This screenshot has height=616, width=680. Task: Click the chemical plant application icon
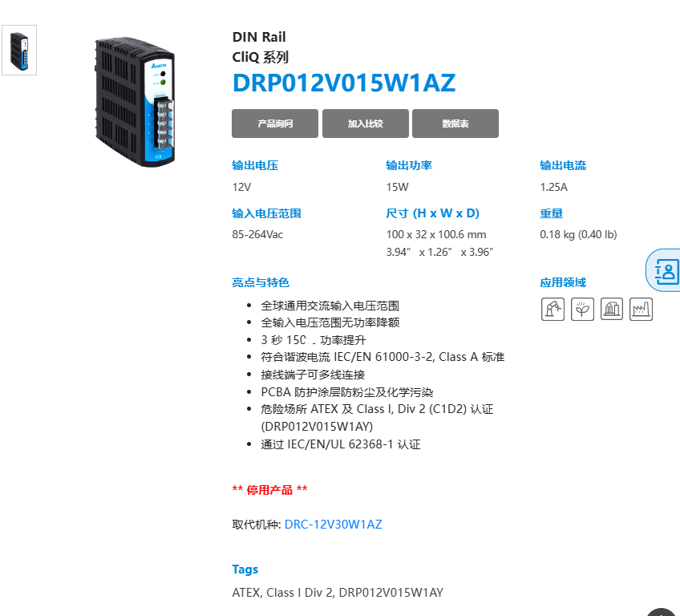[612, 310]
